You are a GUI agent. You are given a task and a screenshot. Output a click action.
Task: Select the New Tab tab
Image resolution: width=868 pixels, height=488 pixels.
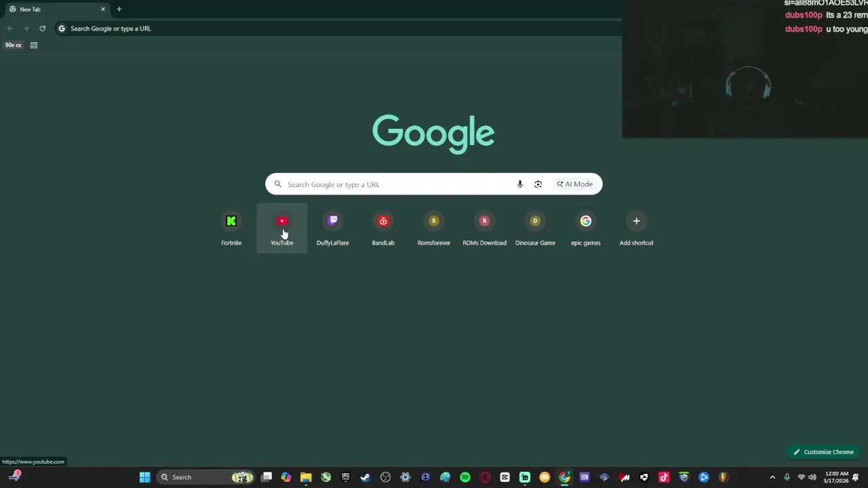coord(58,9)
